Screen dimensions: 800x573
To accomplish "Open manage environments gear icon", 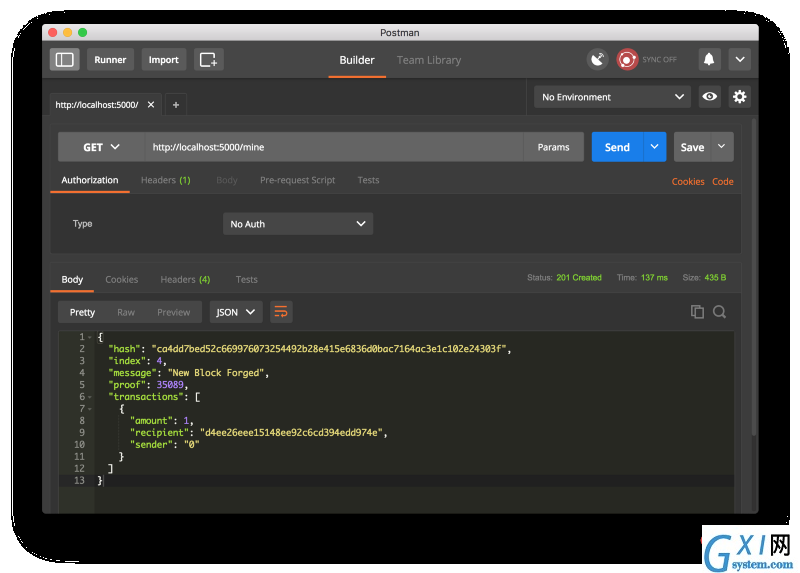I will [x=739, y=96].
